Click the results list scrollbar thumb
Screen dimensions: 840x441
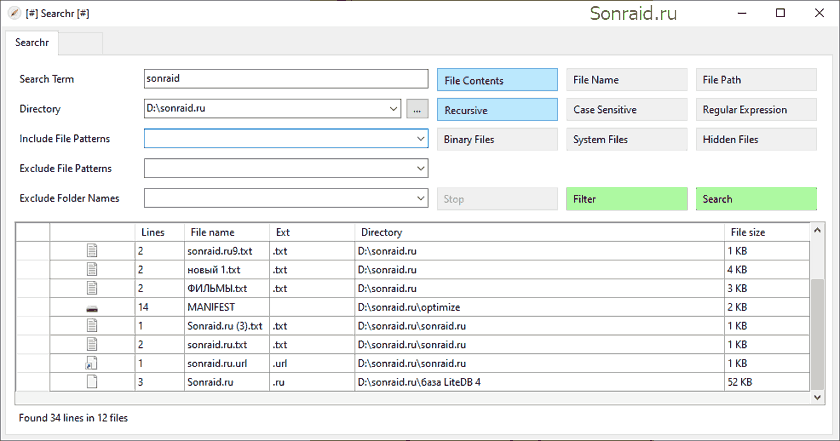pos(817,333)
